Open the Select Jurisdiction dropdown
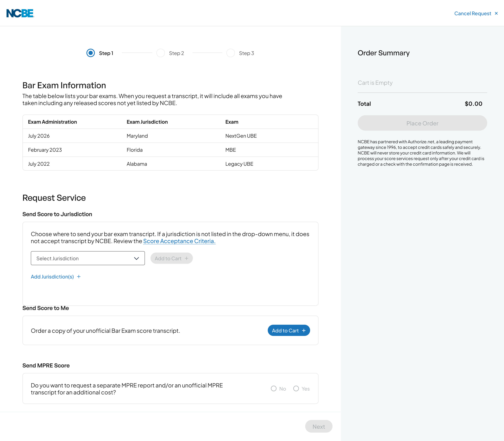This screenshot has width=504, height=441. coord(88,258)
